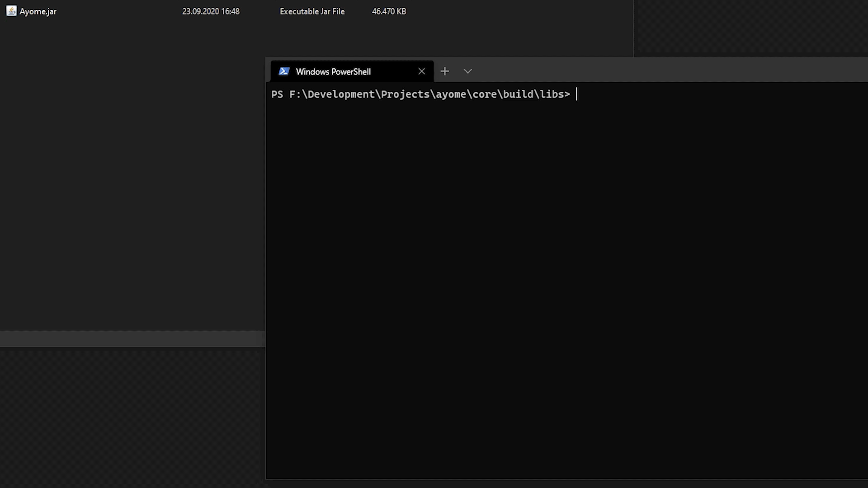Click the Executable Jar File type cell
The image size is (868, 488).
click(312, 12)
